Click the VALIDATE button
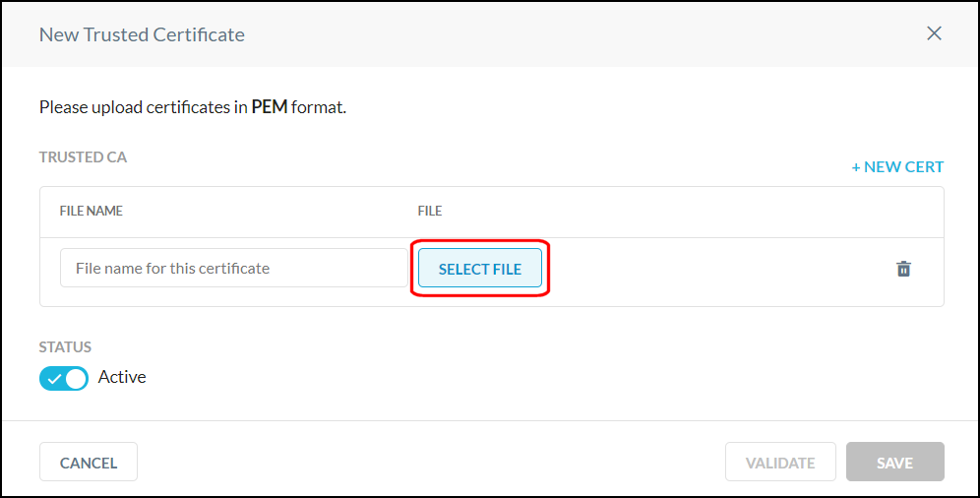Screen dimensions: 980x498 (x=780, y=463)
